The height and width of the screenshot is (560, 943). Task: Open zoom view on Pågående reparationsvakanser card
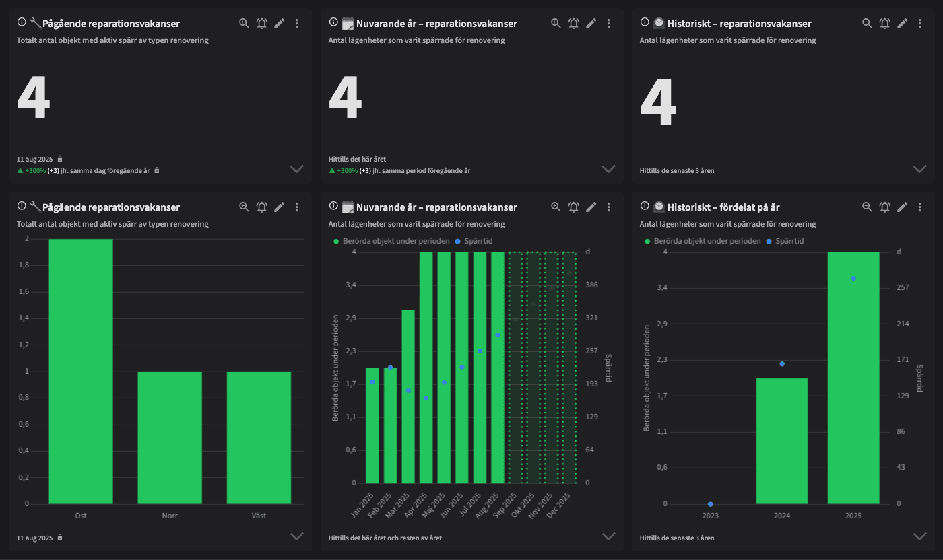click(x=243, y=22)
